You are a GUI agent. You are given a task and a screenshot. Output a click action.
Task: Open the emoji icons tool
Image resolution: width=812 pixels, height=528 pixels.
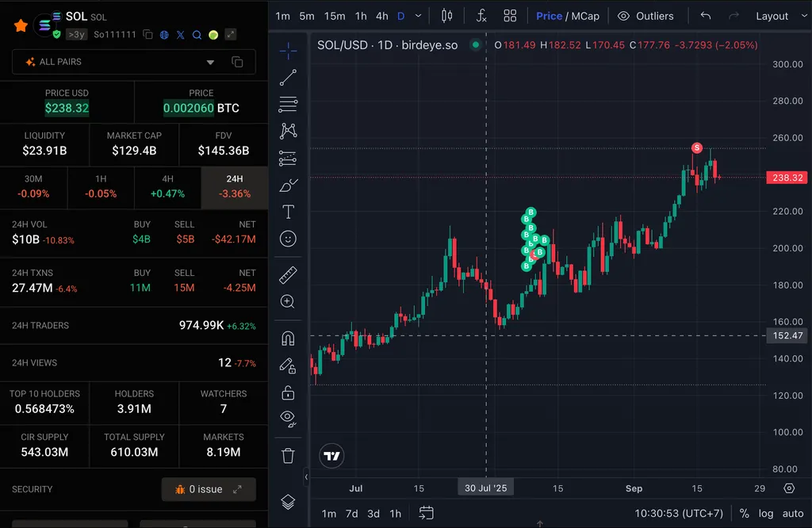(288, 239)
